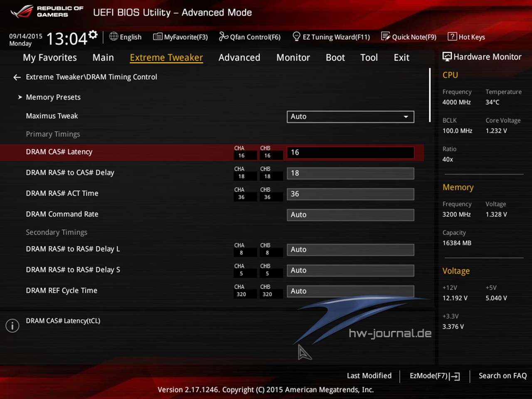Click Search on FAQ
532x399 pixels.
click(x=502, y=376)
